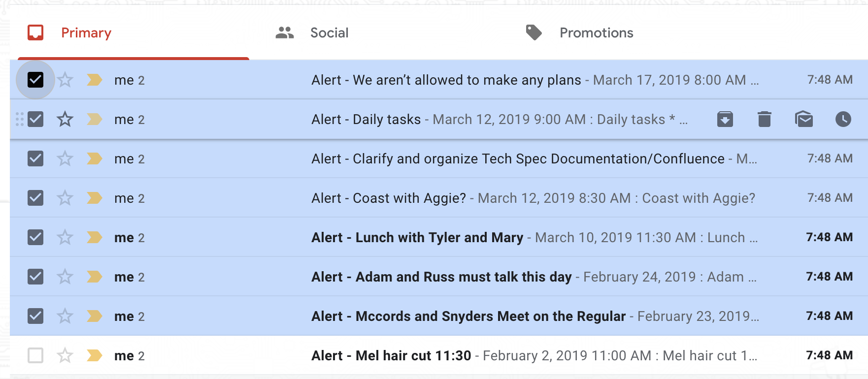Deselect the Adam and Russ email checkbox
Image resolution: width=868 pixels, height=379 pixels.
tap(35, 277)
